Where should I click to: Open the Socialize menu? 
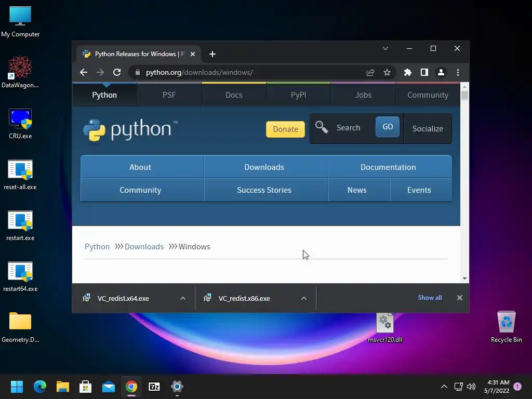(428, 129)
